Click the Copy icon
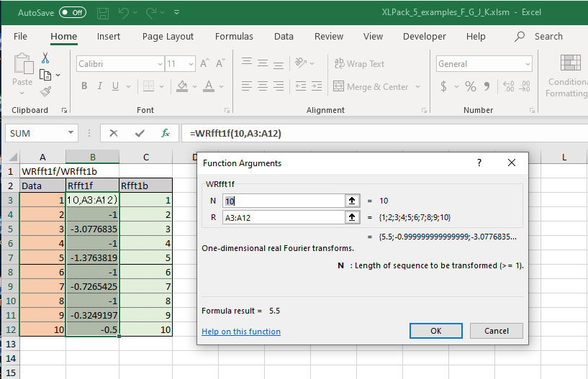Viewport: 588px width, 379px height. (45, 75)
